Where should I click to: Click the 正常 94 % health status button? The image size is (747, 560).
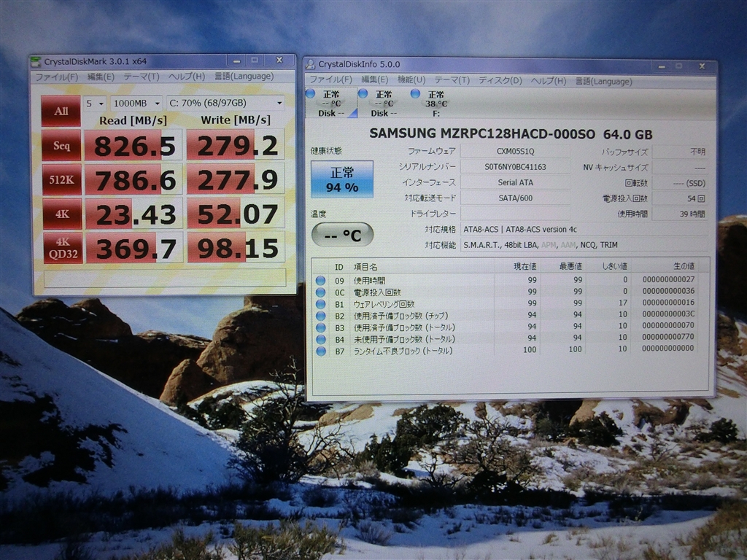[x=341, y=179]
